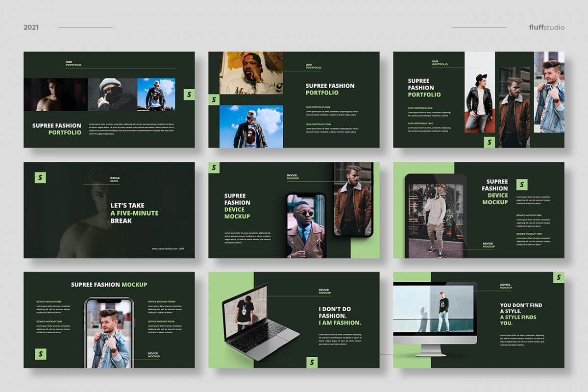
Task: Click the blue sky portfolio photo in first slide
Action: (x=156, y=95)
